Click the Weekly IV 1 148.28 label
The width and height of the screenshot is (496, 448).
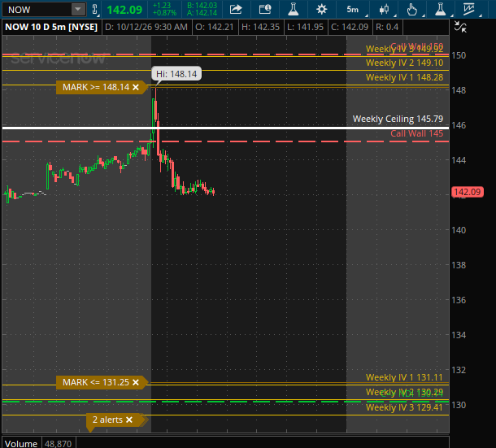(405, 77)
